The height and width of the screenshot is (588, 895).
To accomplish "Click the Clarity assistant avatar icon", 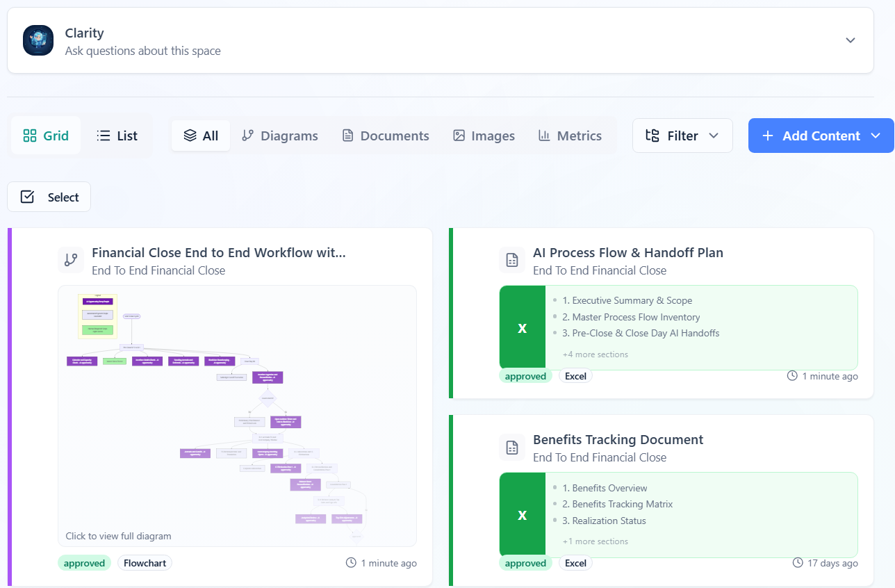I will pos(38,40).
